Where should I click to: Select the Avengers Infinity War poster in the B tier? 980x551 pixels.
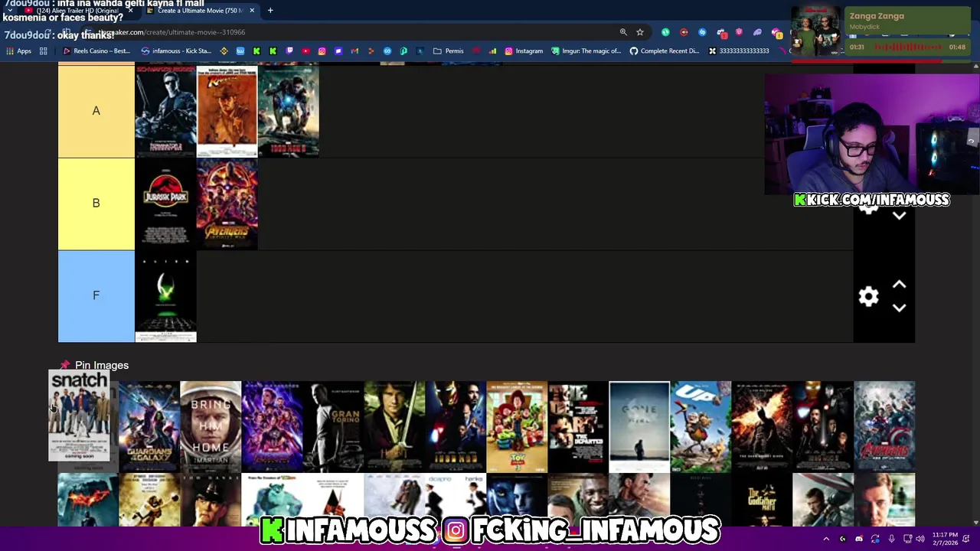227,204
